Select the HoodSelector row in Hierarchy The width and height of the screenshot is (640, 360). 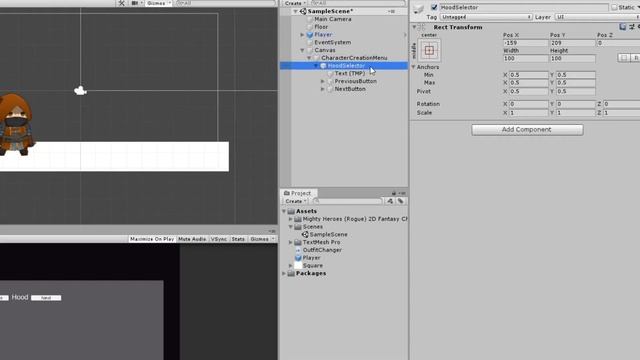[x=344, y=66]
